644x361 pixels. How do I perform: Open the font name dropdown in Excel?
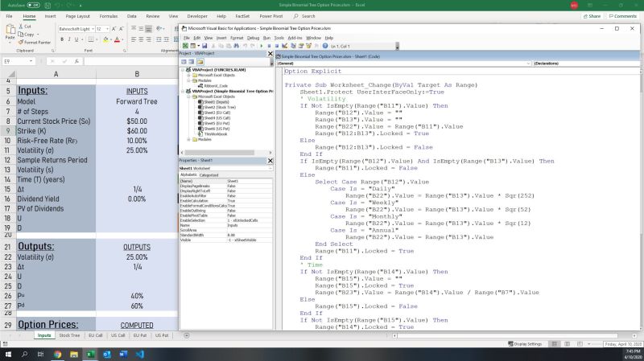pyautogui.click(x=93, y=29)
